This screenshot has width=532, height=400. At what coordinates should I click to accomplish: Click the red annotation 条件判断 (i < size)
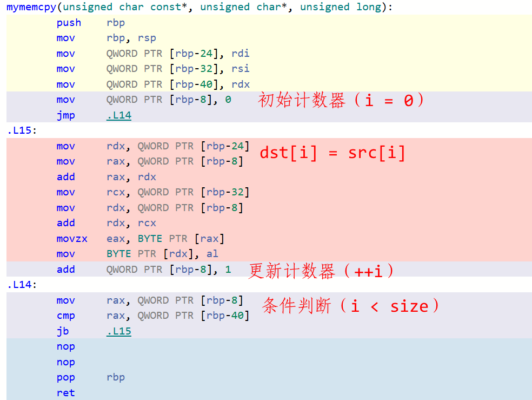coord(352,306)
